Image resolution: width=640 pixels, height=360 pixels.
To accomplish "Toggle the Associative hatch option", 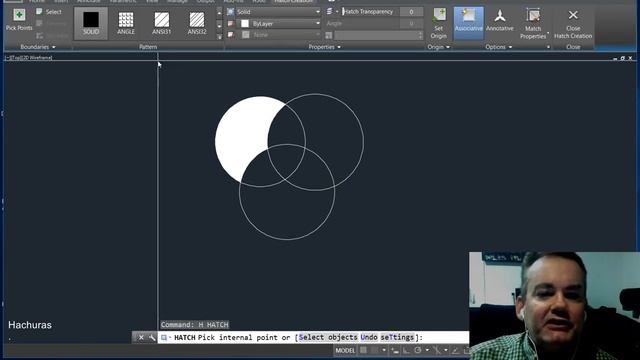I will tap(469, 23).
